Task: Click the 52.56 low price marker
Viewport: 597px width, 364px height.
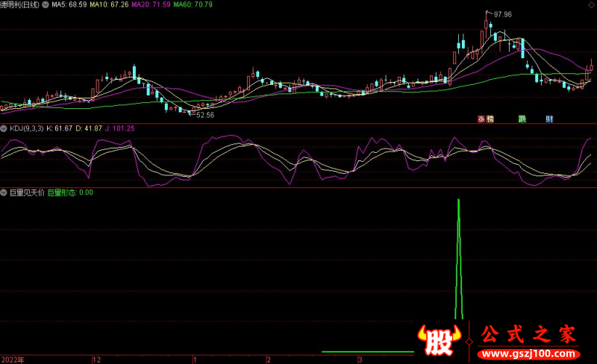Action: tap(204, 115)
